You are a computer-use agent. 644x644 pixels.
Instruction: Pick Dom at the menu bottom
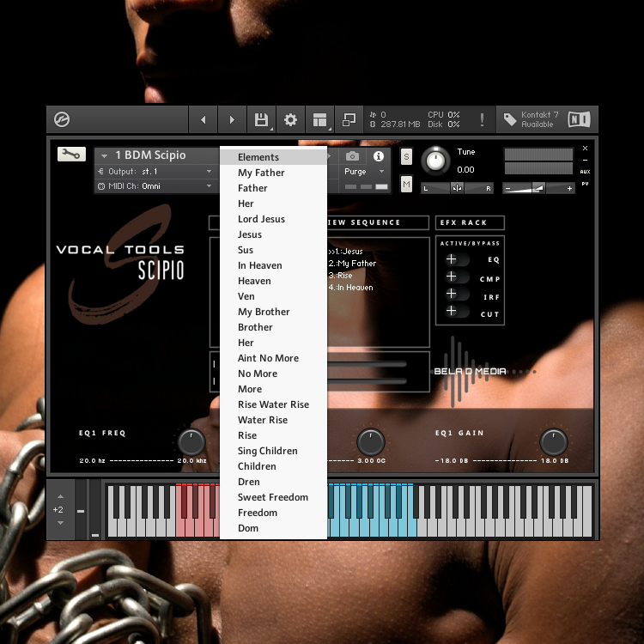pyautogui.click(x=273, y=528)
